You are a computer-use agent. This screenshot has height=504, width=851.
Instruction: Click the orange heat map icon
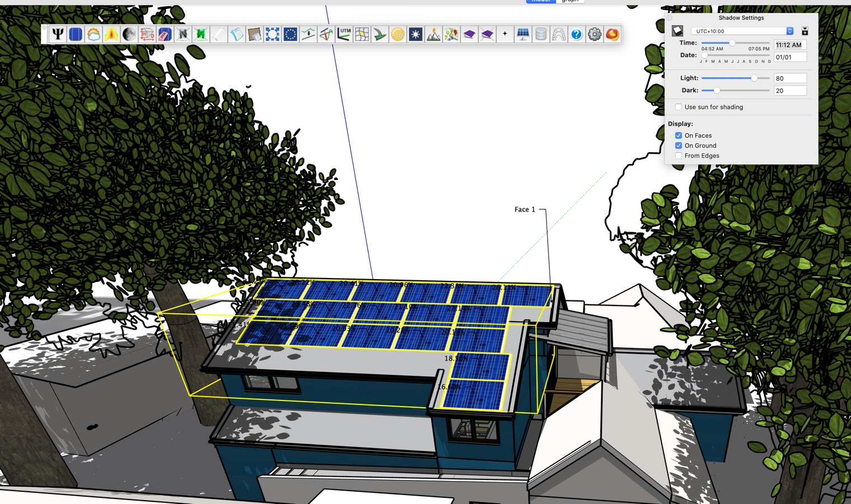111,35
